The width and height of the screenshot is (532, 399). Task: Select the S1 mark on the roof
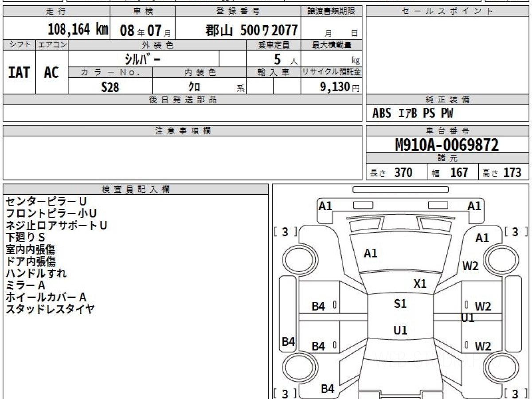coord(400,304)
